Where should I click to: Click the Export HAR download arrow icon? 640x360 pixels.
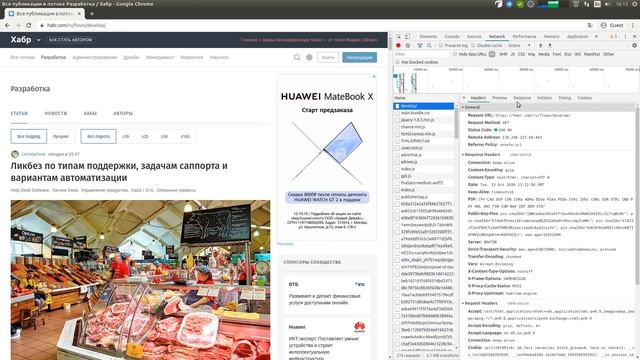coord(550,45)
